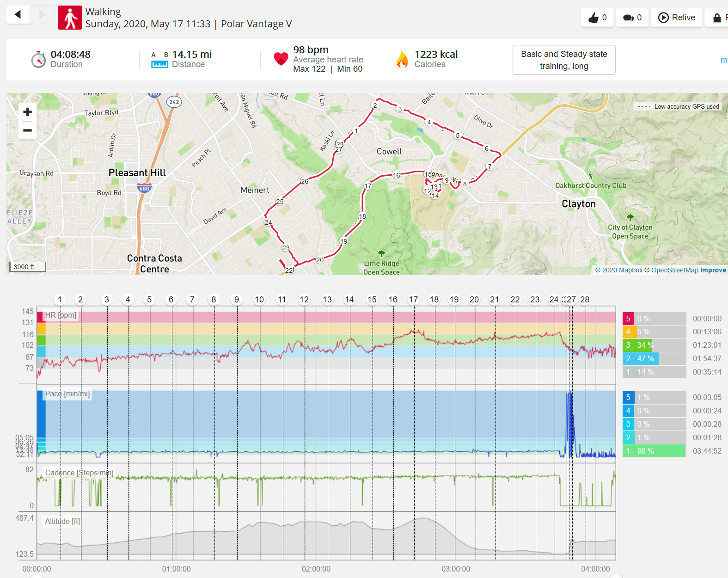Click the heart rate heart icon
This screenshot has width=728, height=578.
click(x=281, y=59)
